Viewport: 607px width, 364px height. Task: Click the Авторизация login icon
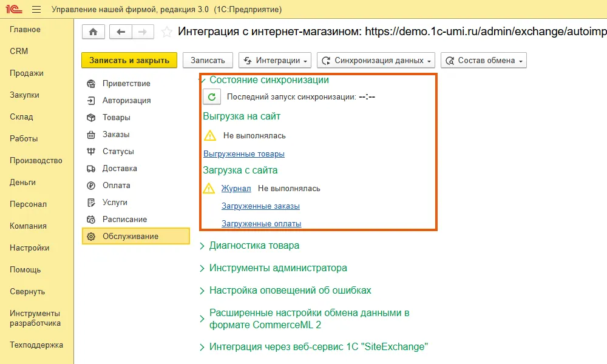(x=91, y=101)
